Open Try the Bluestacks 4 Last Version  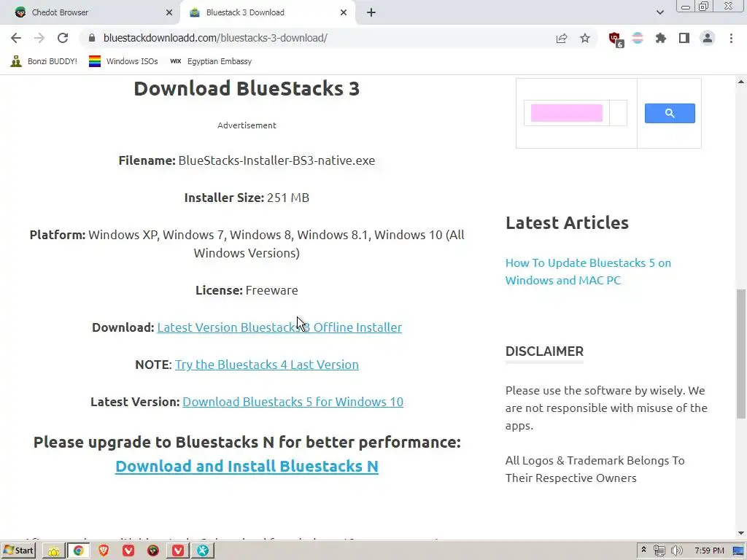267,365
